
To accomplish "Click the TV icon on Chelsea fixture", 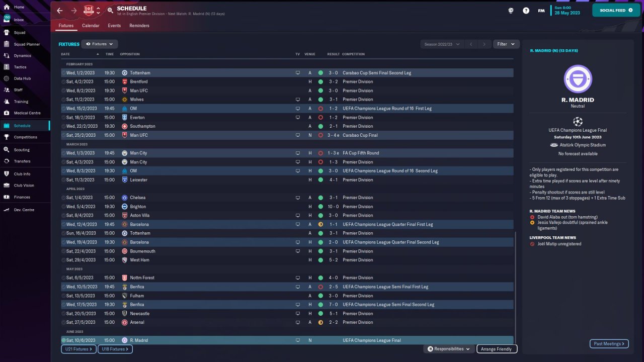I will [x=298, y=198].
